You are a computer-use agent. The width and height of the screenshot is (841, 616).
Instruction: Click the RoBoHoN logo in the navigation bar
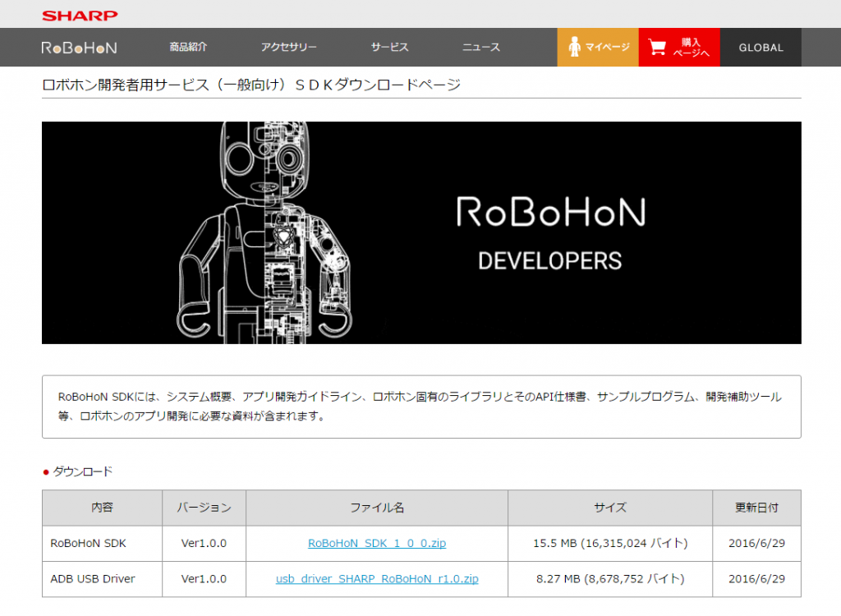pos(80,47)
